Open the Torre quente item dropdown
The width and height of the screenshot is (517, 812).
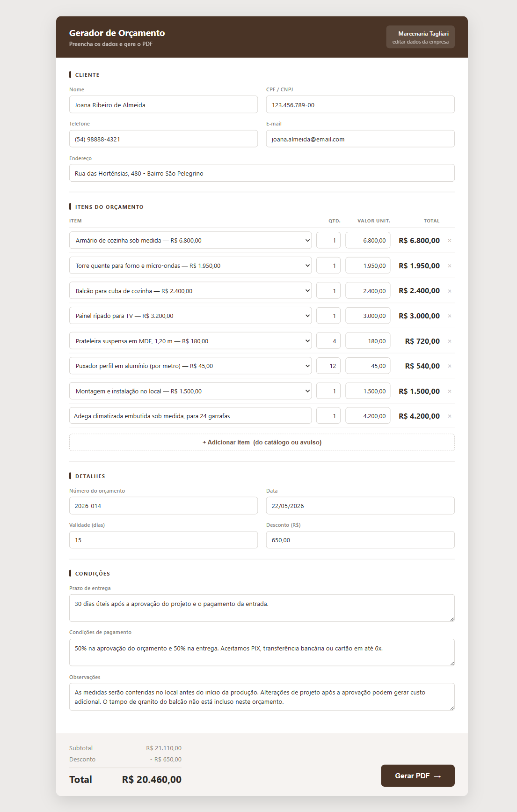190,266
